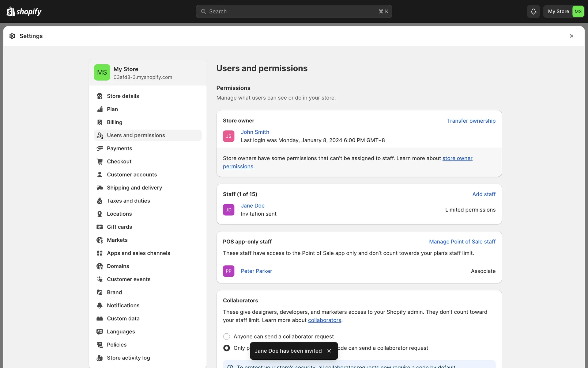Click Add staff link
Image resolution: width=588 pixels, height=368 pixels.
tap(484, 194)
